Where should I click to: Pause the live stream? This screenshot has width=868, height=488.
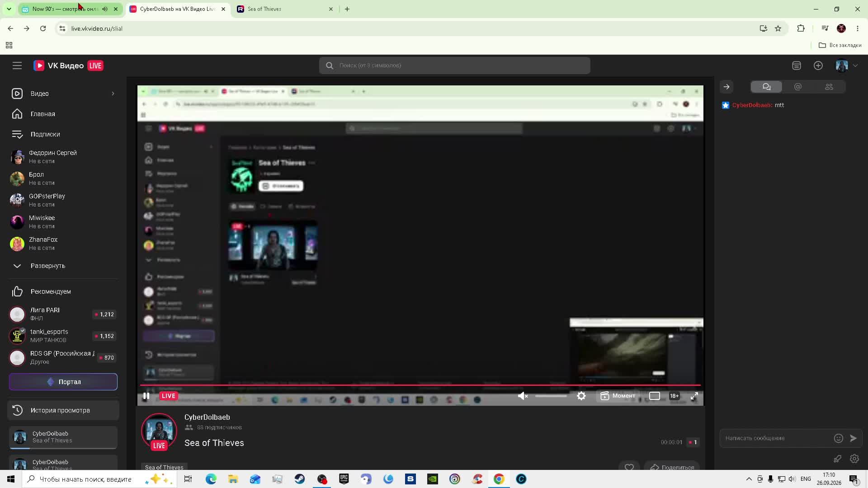pos(146,396)
